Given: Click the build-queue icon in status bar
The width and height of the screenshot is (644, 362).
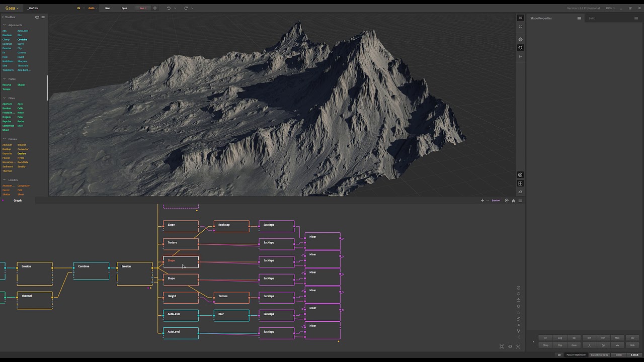Looking at the screenshot, I should point(559,355).
